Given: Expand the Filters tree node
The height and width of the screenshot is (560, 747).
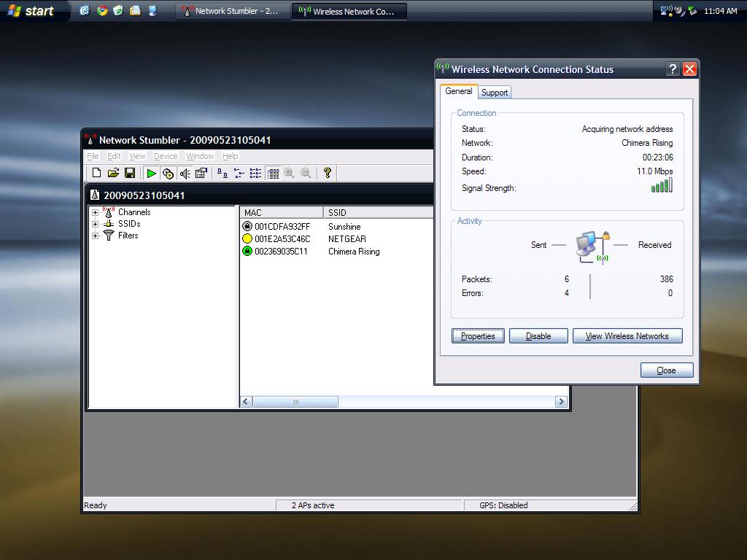Looking at the screenshot, I should pos(95,236).
